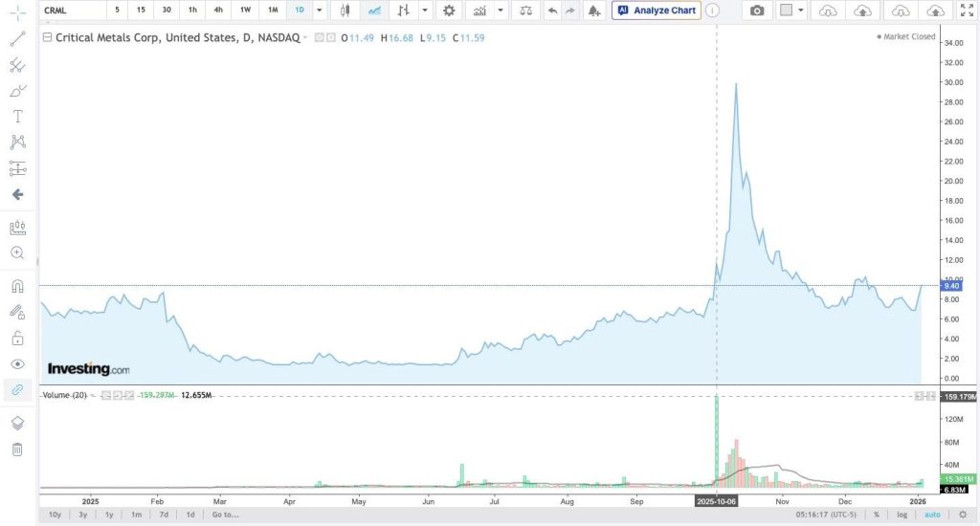This screenshot has width=980, height=526.
Task: Open the chart settings gear in top toolbar
Action: click(x=448, y=11)
